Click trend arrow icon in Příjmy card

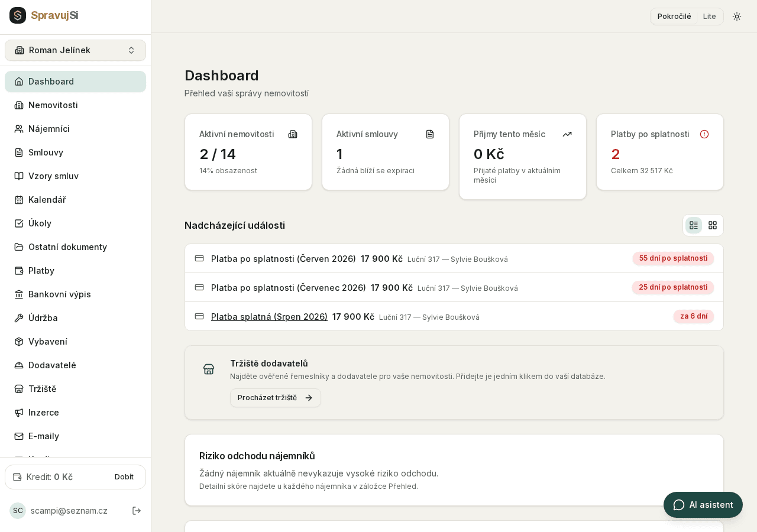click(x=567, y=134)
